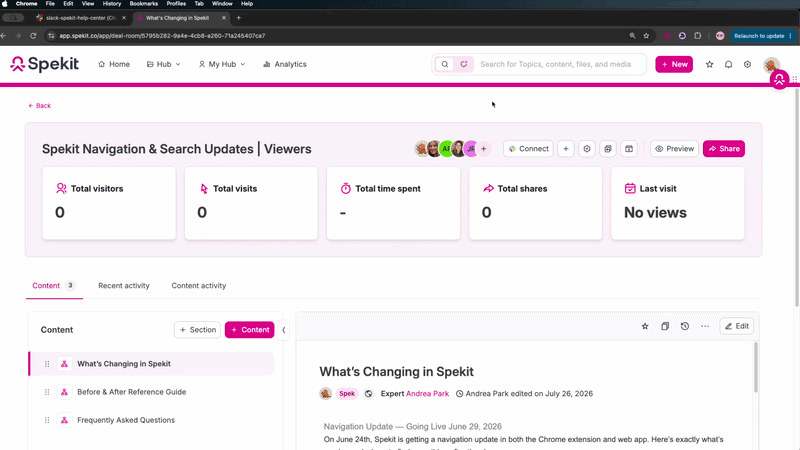Add a viewer with plus avatar button
Image resolution: width=800 pixels, height=450 pixels.
tap(483, 149)
